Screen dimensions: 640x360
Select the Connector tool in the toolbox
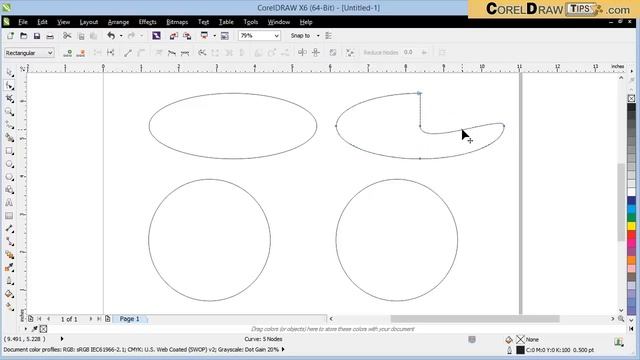tap(9, 242)
